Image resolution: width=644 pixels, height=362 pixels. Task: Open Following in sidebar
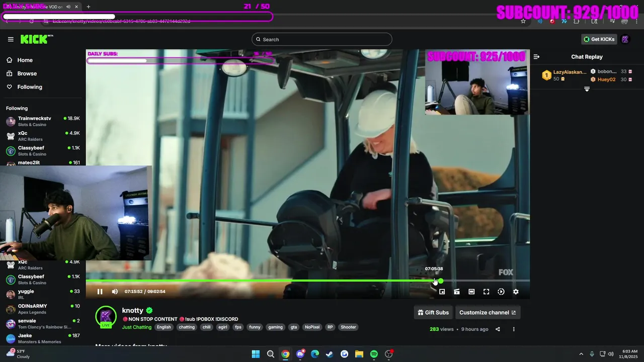[25, 87]
